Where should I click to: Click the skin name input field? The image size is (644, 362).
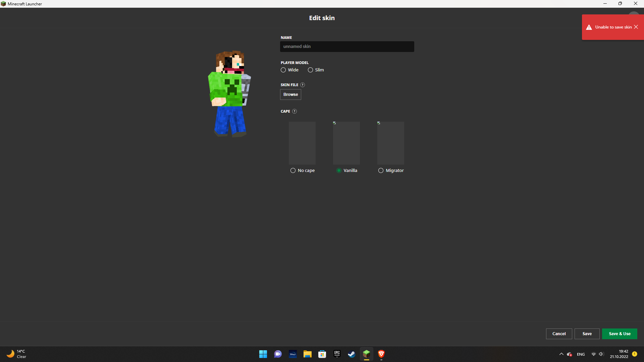347,47
